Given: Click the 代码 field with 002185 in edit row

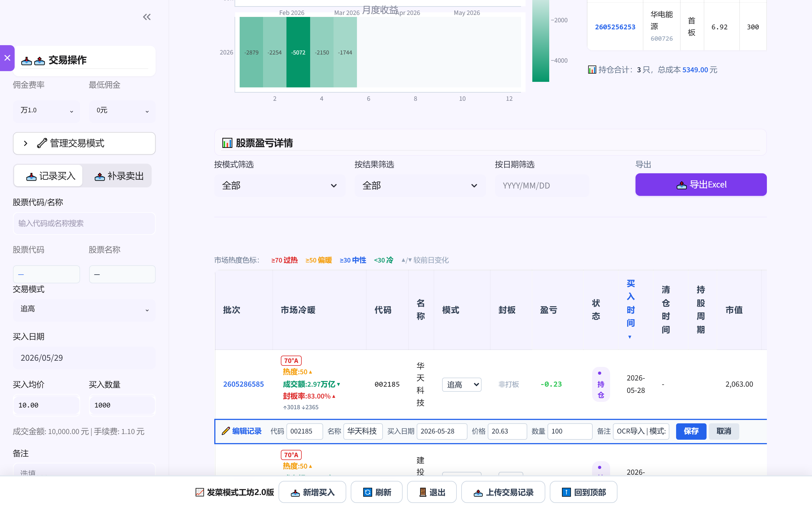Looking at the screenshot, I should click(x=304, y=431).
